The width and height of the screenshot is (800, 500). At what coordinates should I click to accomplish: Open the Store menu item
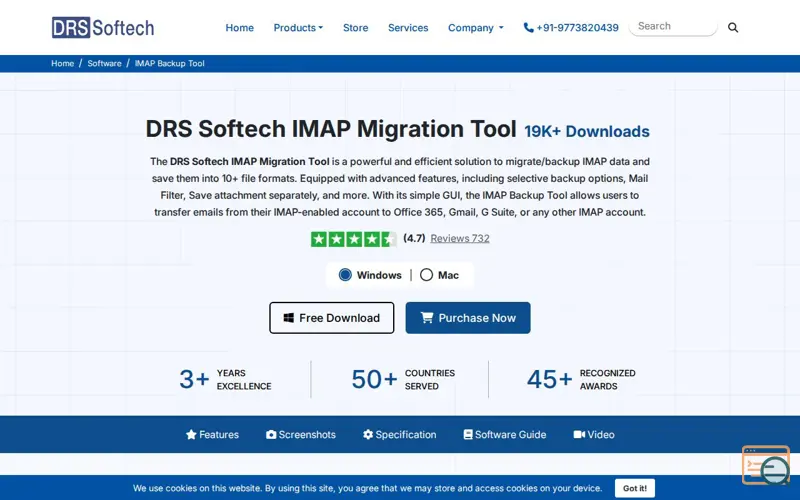356,28
